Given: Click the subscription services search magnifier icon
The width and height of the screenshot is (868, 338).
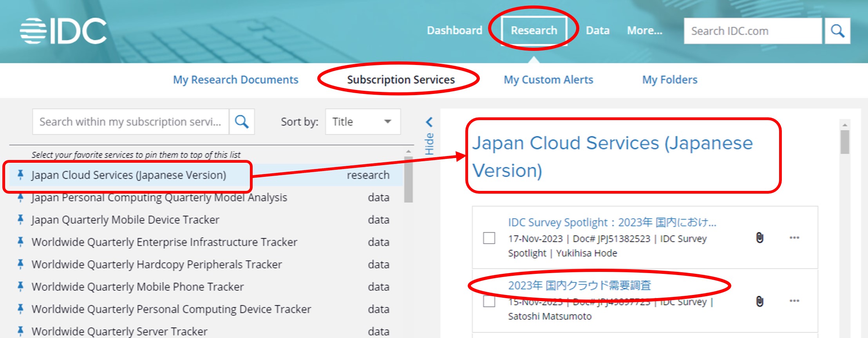Looking at the screenshot, I should (x=242, y=122).
